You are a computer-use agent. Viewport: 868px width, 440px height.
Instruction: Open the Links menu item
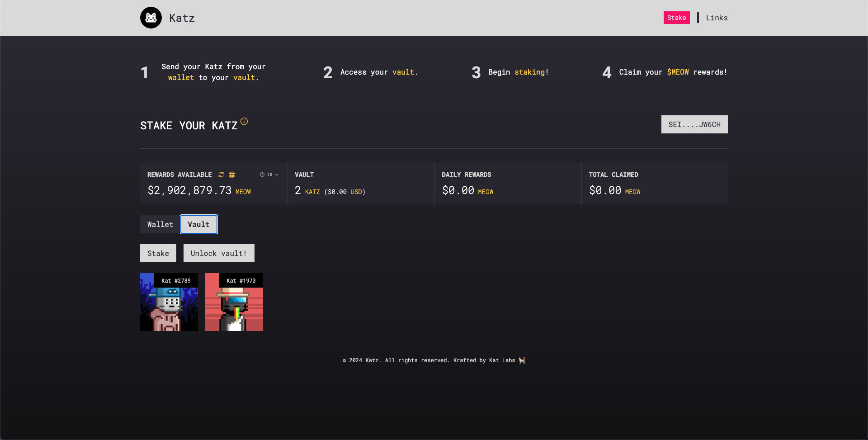(x=717, y=18)
